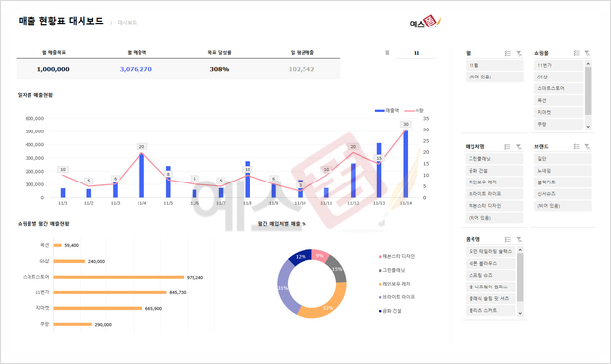Toggle multi-select in the 쇼핑몰 slicer
Screen dimensions: 611x364
[576, 53]
